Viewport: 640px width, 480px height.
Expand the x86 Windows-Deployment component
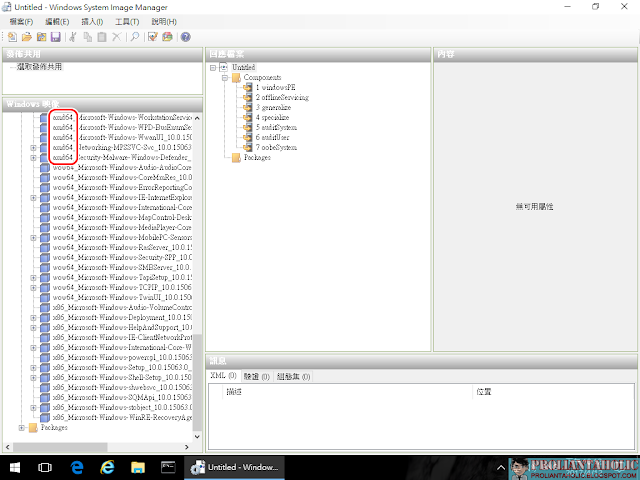[33, 318]
